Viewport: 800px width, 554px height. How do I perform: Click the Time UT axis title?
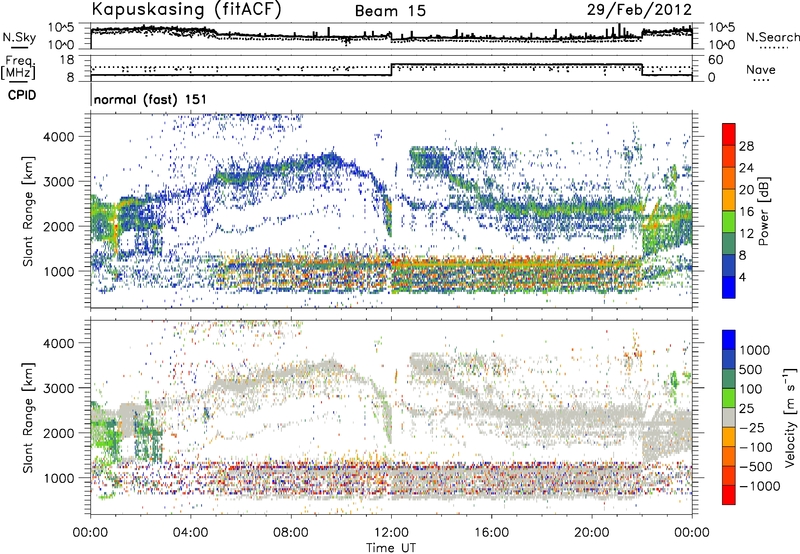click(x=391, y=548)
